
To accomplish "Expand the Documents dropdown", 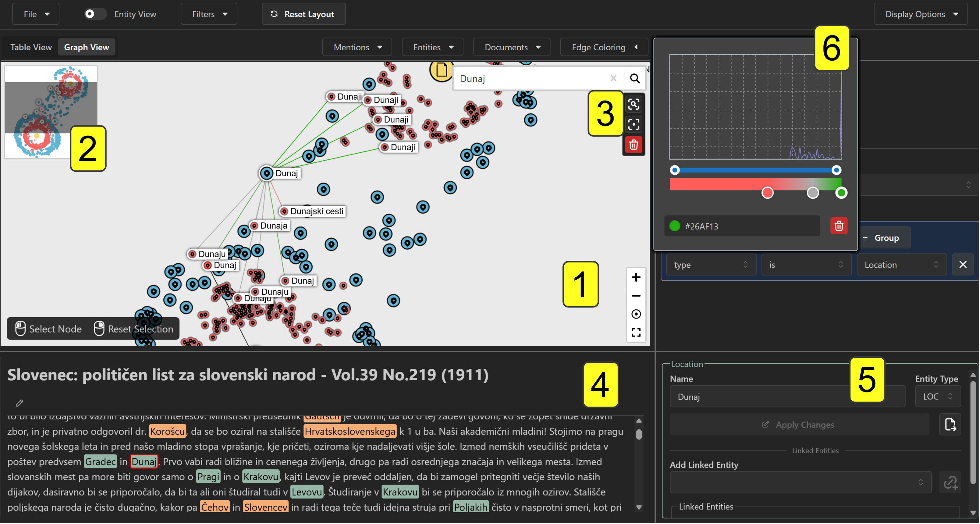I will pos(511,47).
